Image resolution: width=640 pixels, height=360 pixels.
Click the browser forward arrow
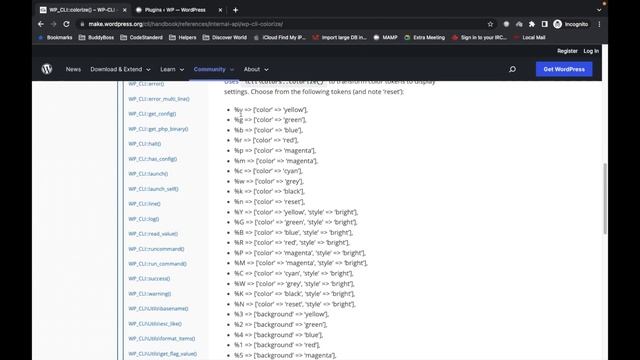[x=53, y=24]
